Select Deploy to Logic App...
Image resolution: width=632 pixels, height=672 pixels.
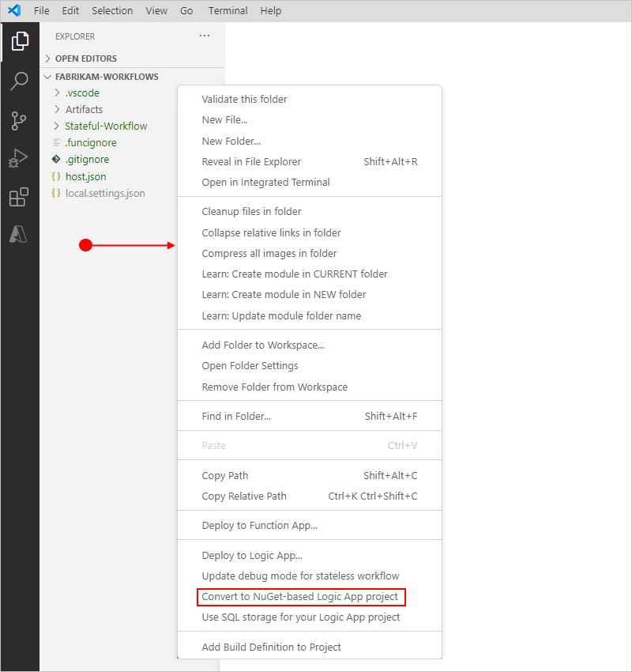tap(310, 556)
